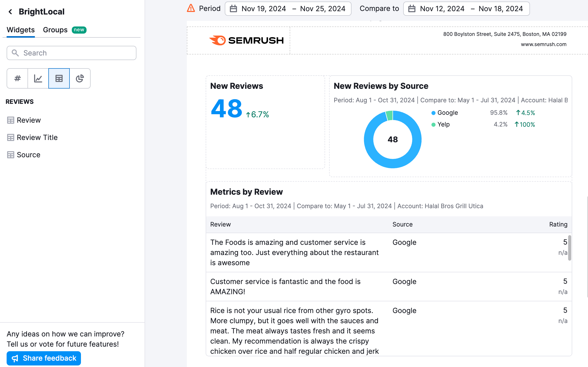
Task: Click the back arrow beside BrightLocal
Action: (x=10, y=12)
